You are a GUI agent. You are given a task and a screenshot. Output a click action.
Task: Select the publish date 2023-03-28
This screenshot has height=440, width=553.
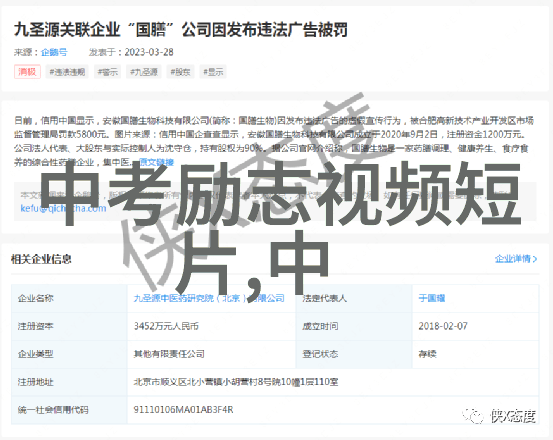tap(149, 52)
